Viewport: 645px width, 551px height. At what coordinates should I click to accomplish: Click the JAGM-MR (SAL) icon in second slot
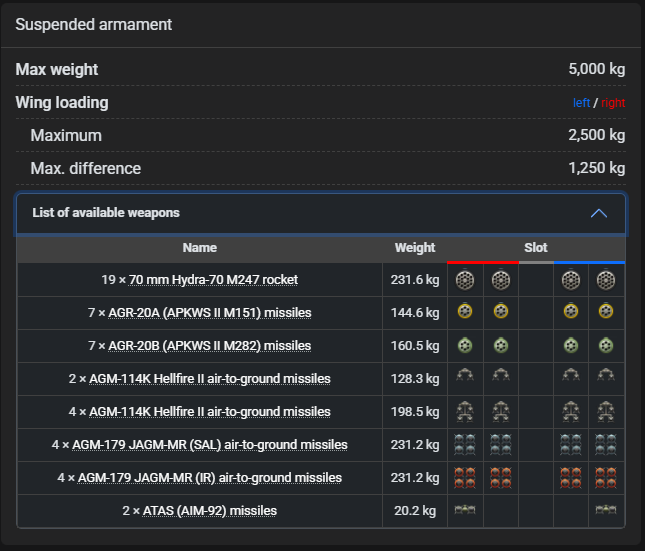(500, 444)
